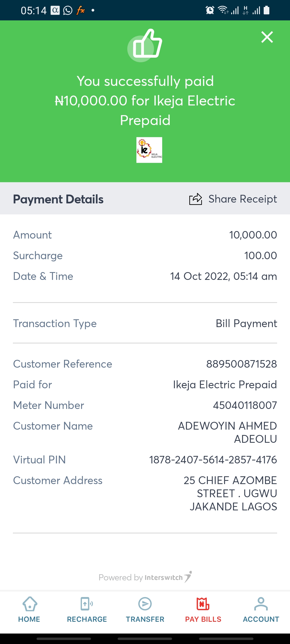The height and width of the screenshot is (644, 290).
Task: Close the payment success screen
Action: coord(267,37)
